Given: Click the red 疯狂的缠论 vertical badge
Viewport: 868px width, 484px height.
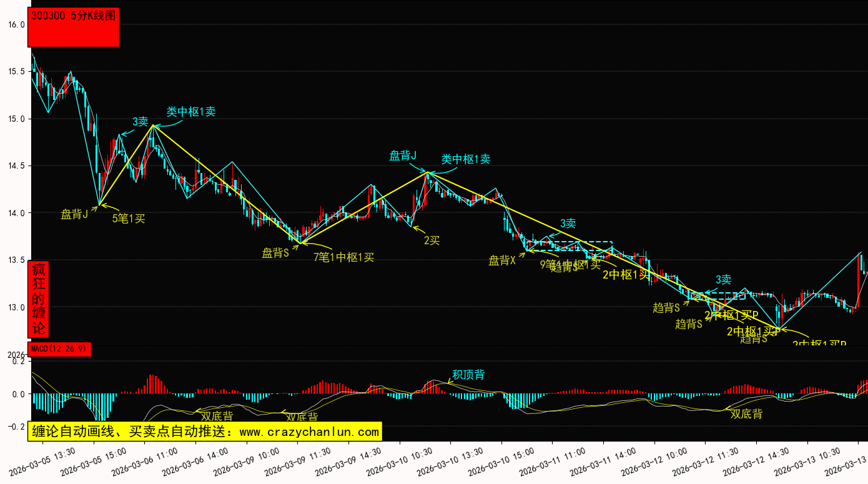Looking at the screenshot, I should click(x=38, y=299).
